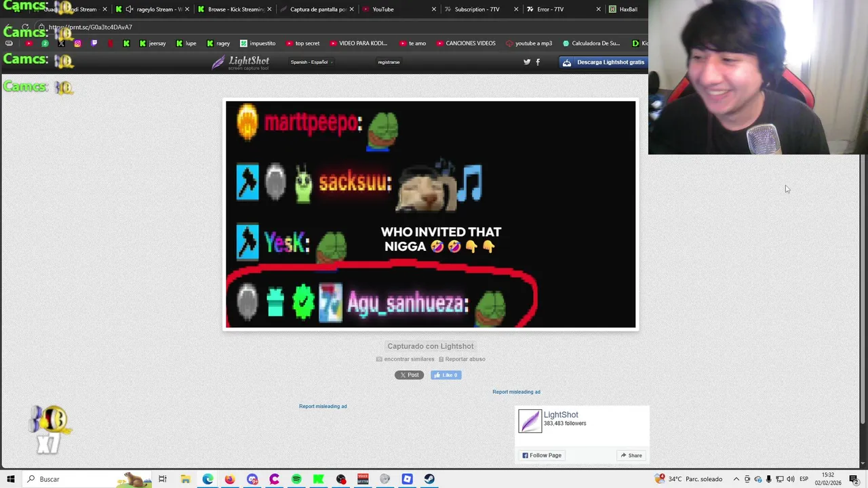
Task: Open Voicemeeter from taskbar
Action: pos(363,479)
